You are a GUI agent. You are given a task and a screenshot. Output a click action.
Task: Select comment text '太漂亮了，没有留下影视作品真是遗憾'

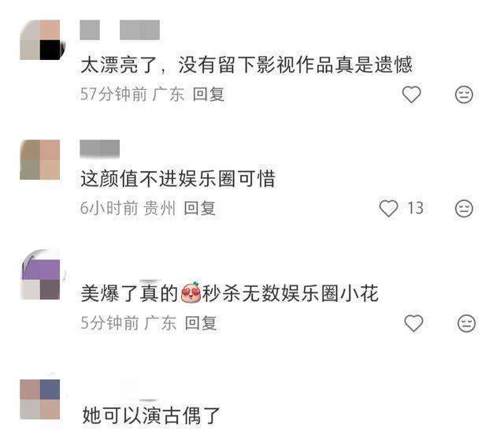246,65
